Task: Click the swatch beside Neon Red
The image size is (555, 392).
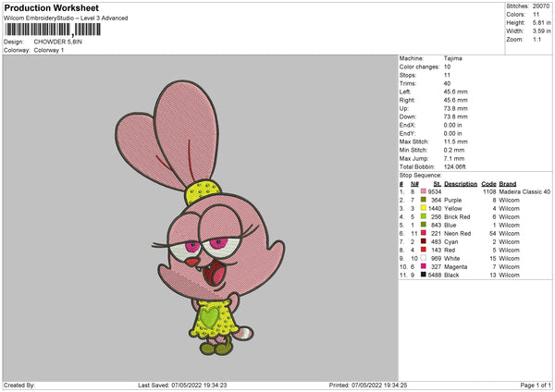Action: 424,233
